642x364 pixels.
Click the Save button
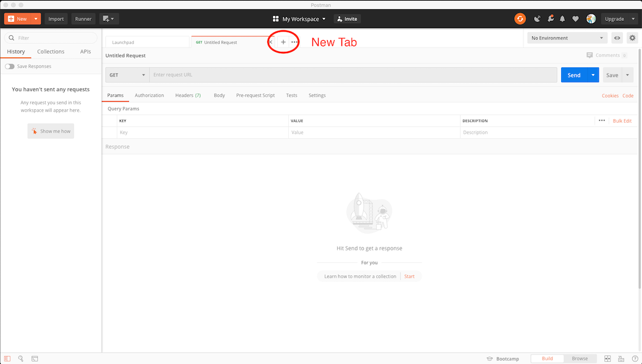(x=612, y=75)
